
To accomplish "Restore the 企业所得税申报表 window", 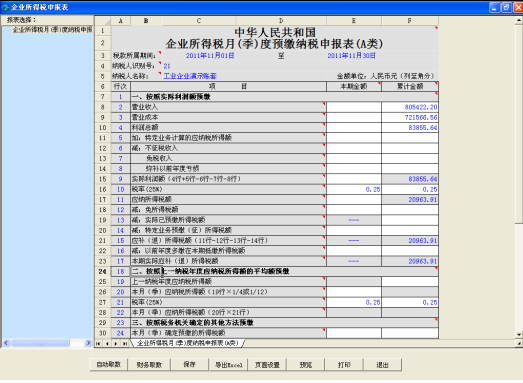I will click(506, 7).
